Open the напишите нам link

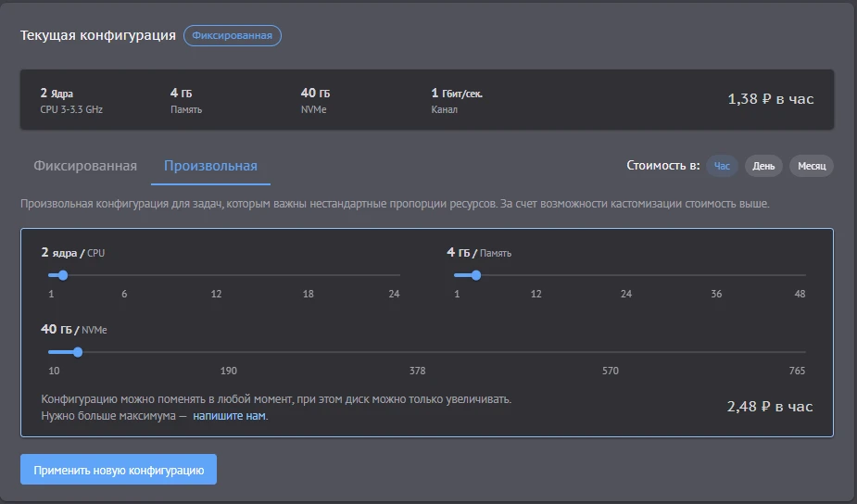coord(229,416)
